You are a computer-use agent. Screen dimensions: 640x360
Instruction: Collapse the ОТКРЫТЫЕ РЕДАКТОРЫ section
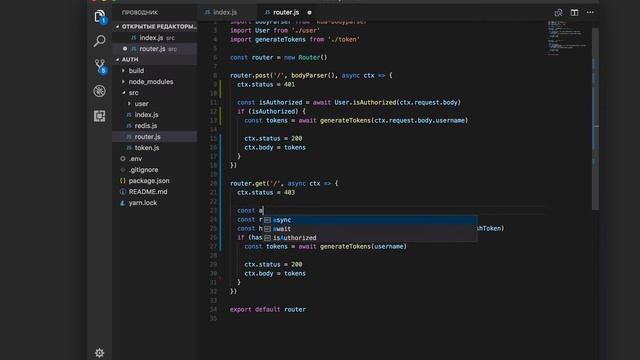(x=155, y=27)
